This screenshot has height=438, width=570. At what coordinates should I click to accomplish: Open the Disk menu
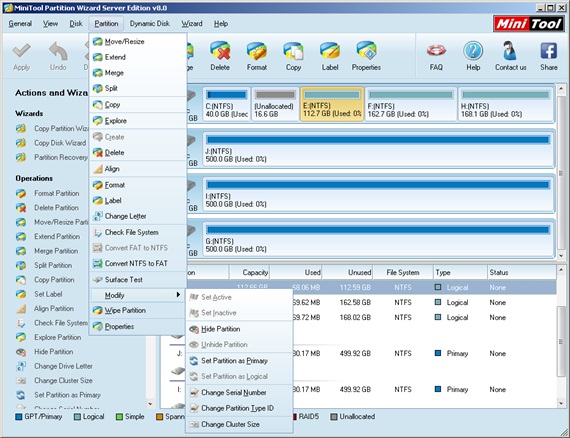pyautogui.click(x=76, y=24)
